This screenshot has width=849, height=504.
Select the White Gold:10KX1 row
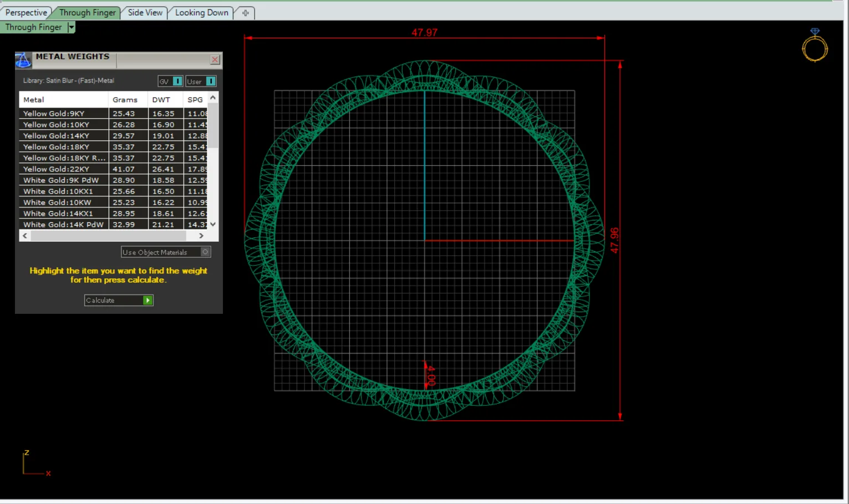tap(113, 191)
